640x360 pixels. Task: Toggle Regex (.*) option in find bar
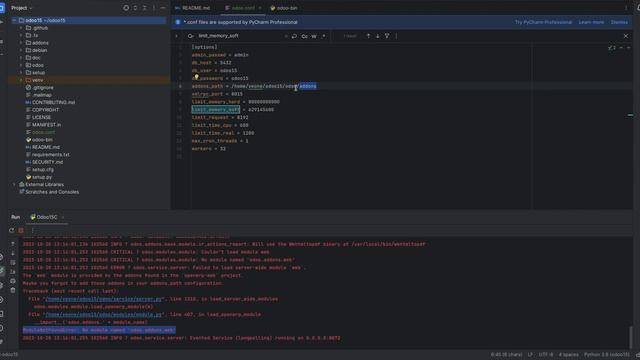(x=323, y=36)
